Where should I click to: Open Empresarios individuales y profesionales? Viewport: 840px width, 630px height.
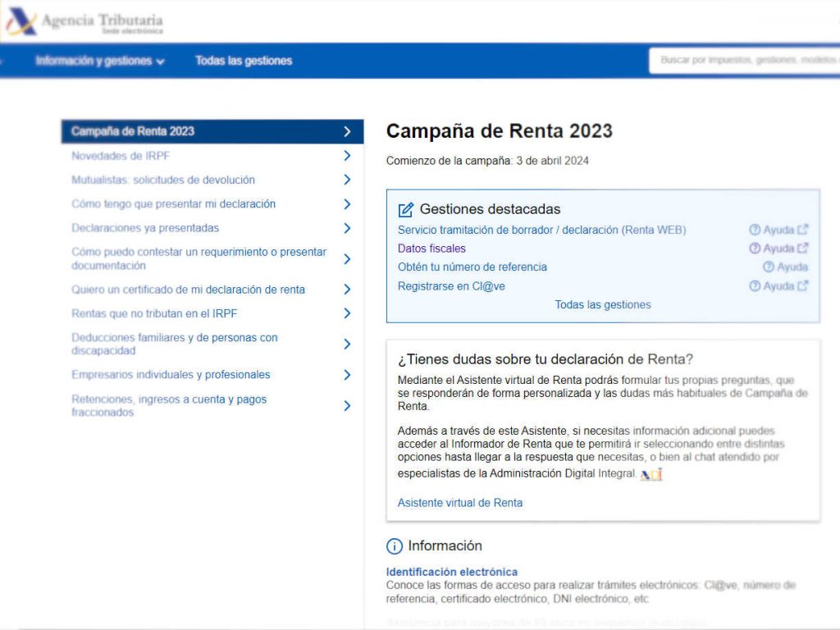coord(171,375)
